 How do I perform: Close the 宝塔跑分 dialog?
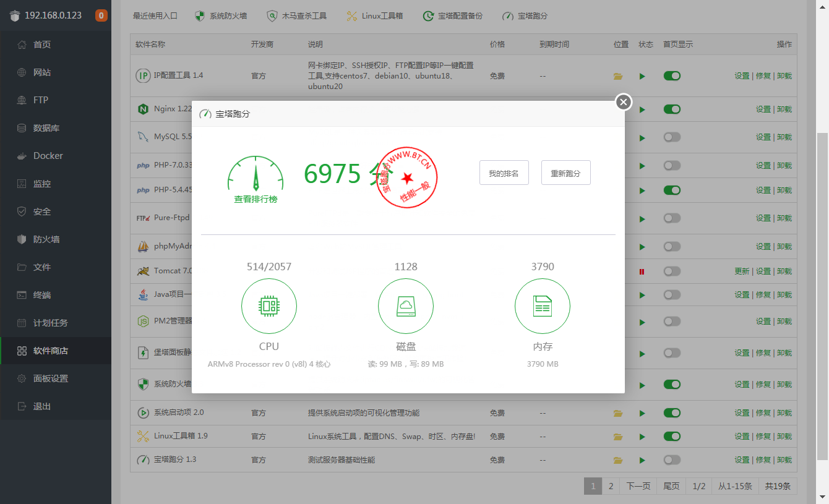point(623,102)
